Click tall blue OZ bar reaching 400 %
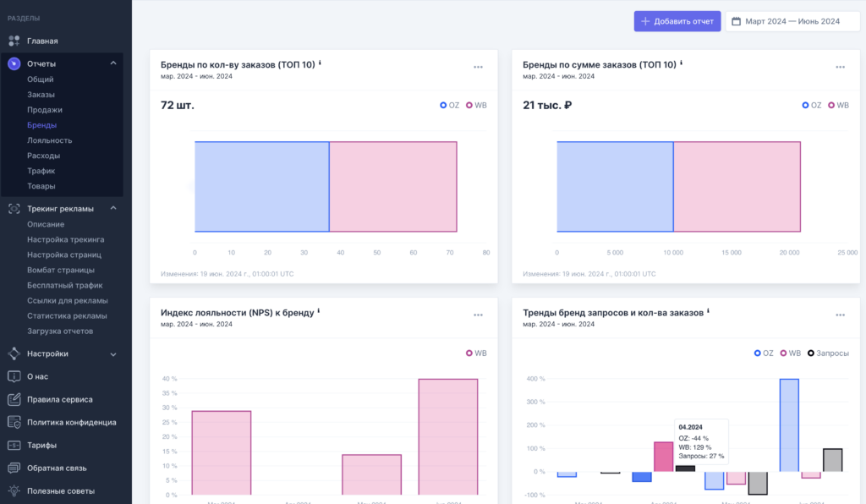The image size is (866, 504). [789, 425]
